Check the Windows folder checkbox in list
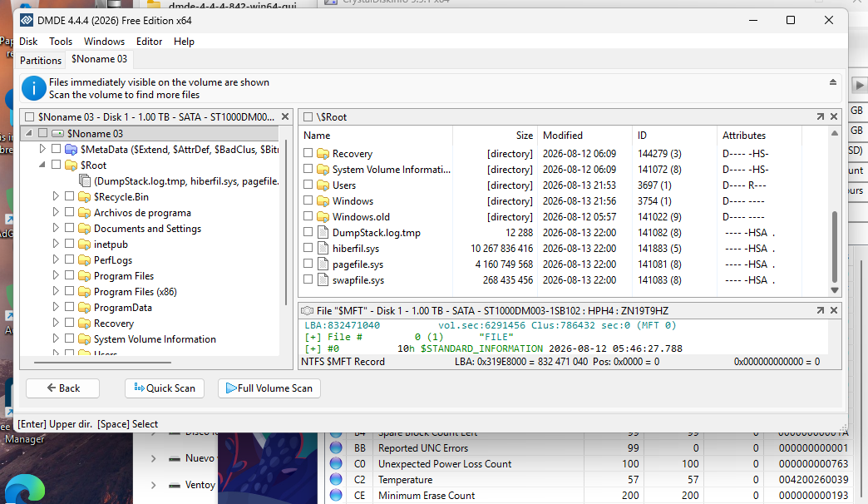 (308, 200)
